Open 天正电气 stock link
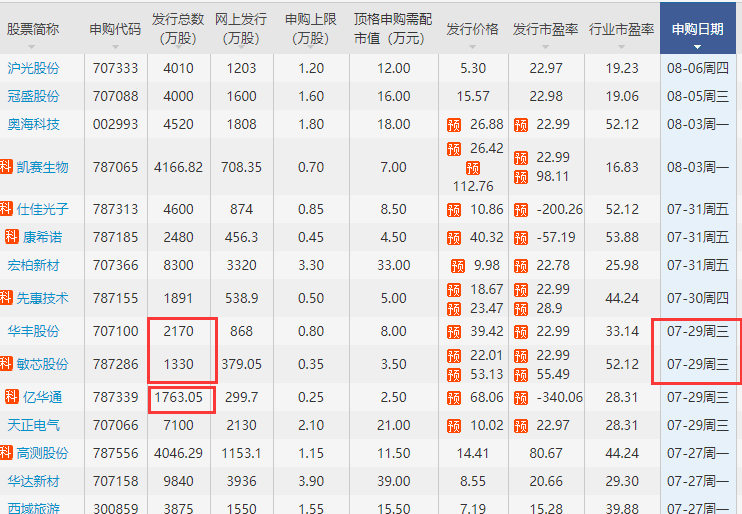Image resolution: width=742 pixels, height=514 pixels. point(33,425)
